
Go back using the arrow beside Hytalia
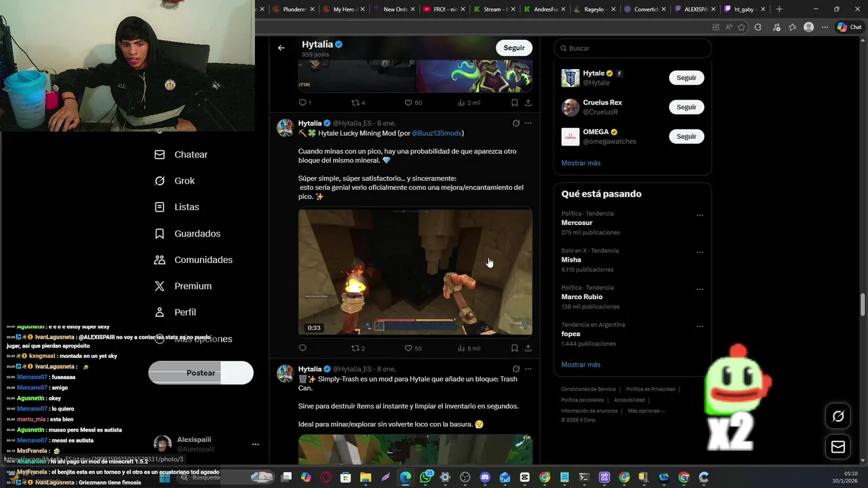281,48
